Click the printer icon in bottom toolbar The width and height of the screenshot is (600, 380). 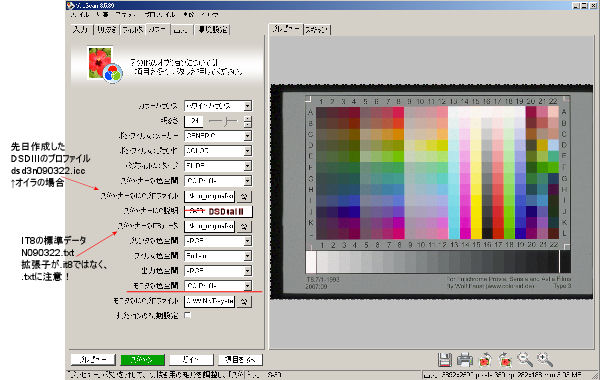[465, 360]
